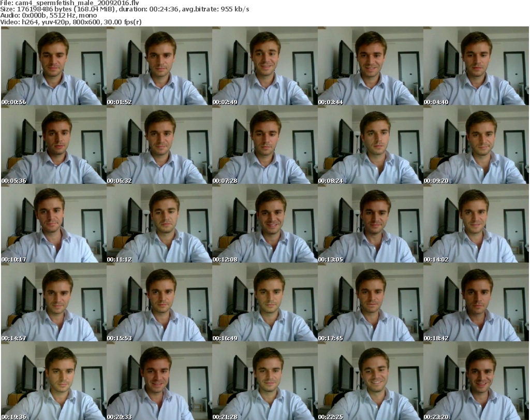Select the thumbnail frame at 00:09:20
Screen dimensions: 530x420
(476, 144)
